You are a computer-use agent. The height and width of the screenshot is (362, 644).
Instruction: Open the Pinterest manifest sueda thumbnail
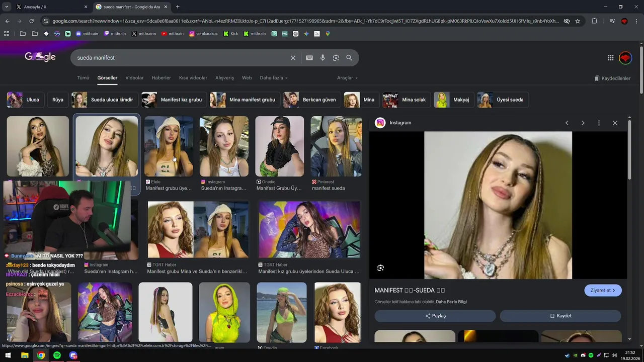click(x=336, y=146)
